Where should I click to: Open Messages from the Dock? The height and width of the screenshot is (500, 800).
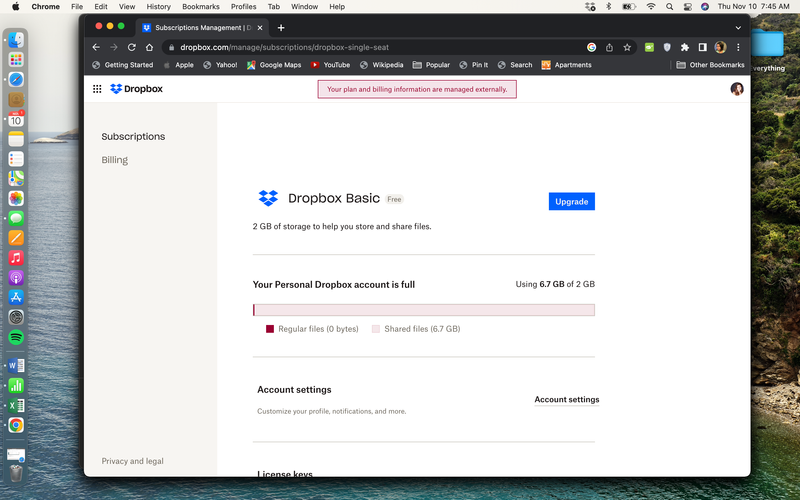(x=16, y=218)
